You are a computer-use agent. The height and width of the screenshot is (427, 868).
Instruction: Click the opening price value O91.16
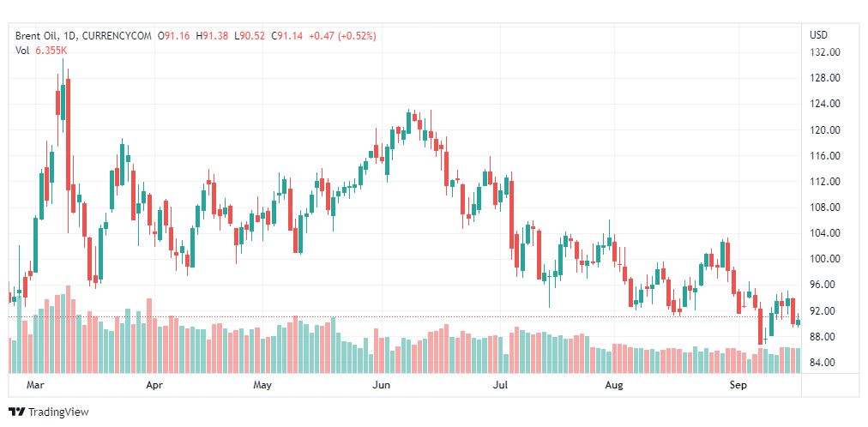pyautogui.click(x=174, y=35)
